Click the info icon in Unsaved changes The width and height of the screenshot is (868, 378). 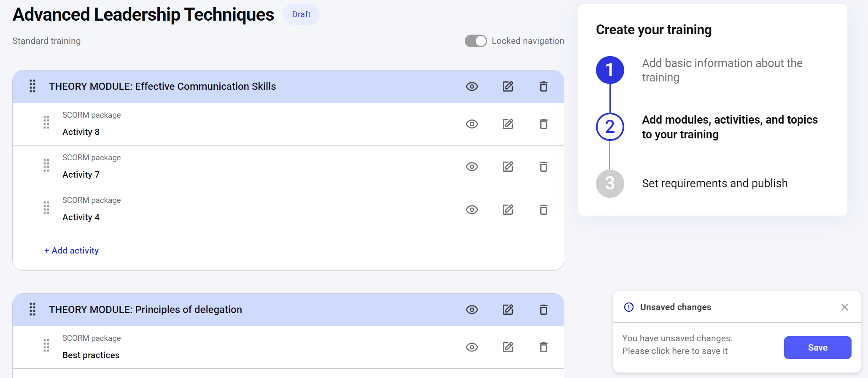click(629, 307)
